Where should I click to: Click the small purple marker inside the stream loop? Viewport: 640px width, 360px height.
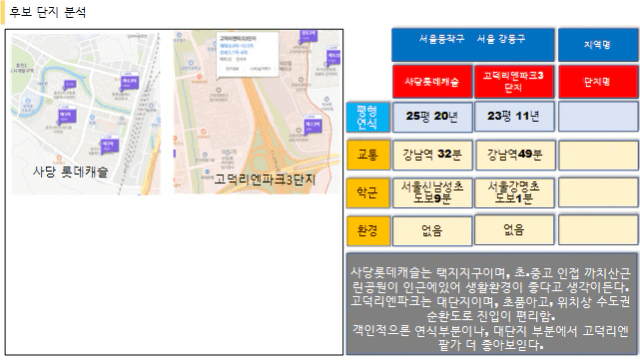(x=69, y=85)
